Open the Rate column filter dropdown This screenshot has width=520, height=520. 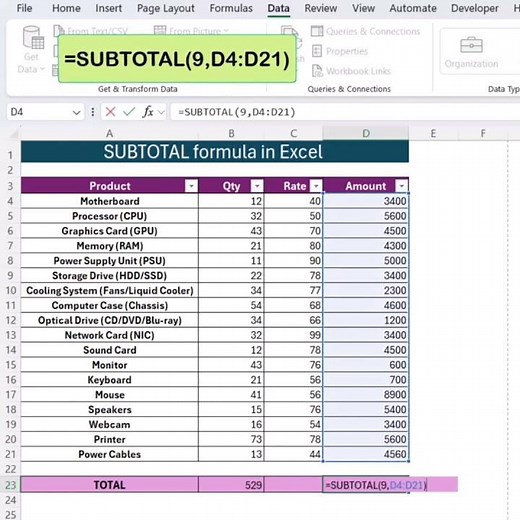(316, 186)
